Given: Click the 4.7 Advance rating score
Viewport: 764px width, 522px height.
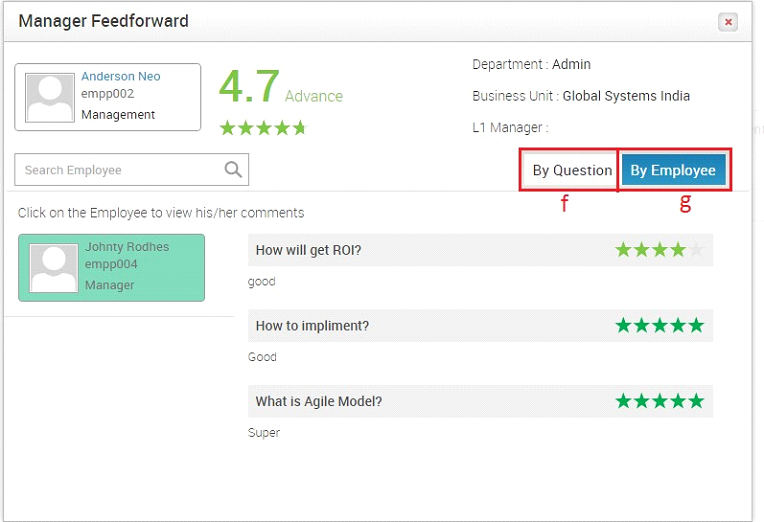Looking at the screenshot, I should [x=281, y=87].
